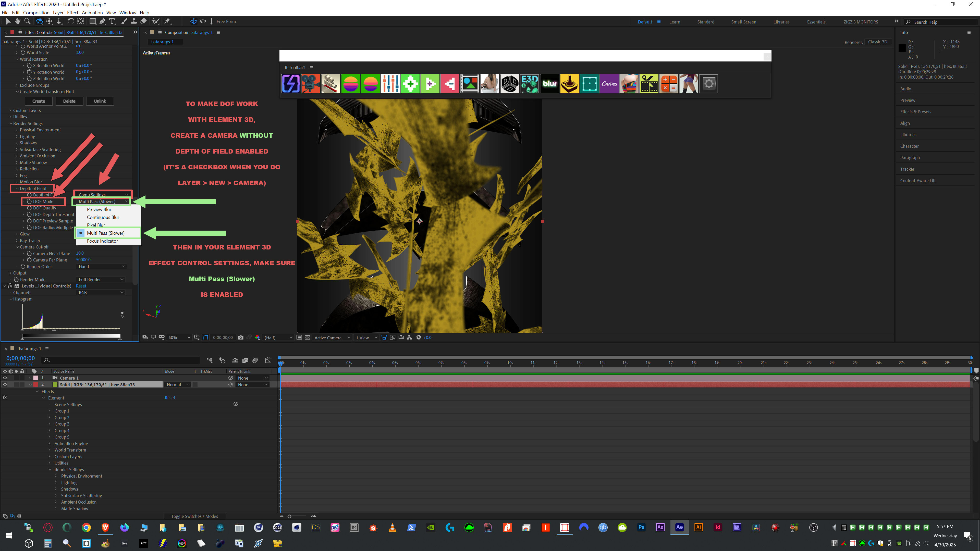
Task: Click the Delete button
Action: (69, 101)
